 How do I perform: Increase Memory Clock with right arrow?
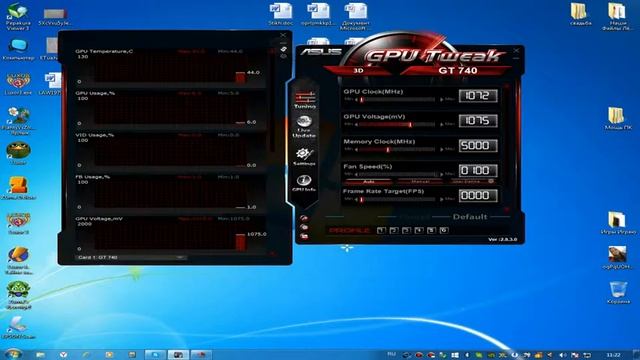point(442,149)
